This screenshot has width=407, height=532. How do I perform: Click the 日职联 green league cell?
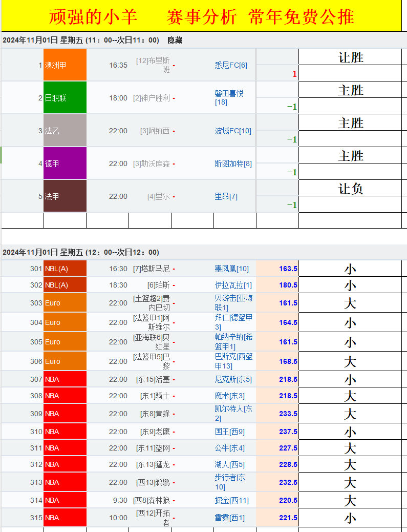65,98
